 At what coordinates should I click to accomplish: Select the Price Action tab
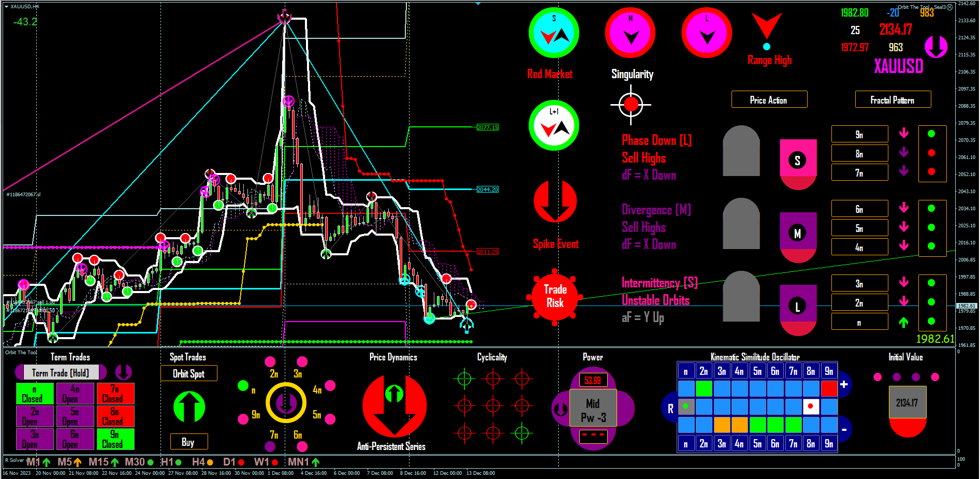[x=769, y=99]
